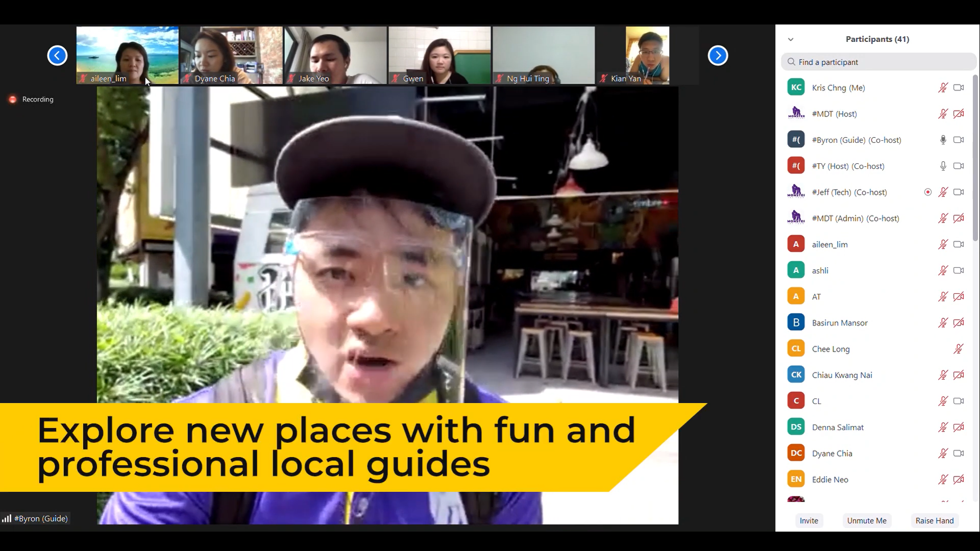
Task: Select Jake Yeo video thumbnail
Action: [336, 55]
